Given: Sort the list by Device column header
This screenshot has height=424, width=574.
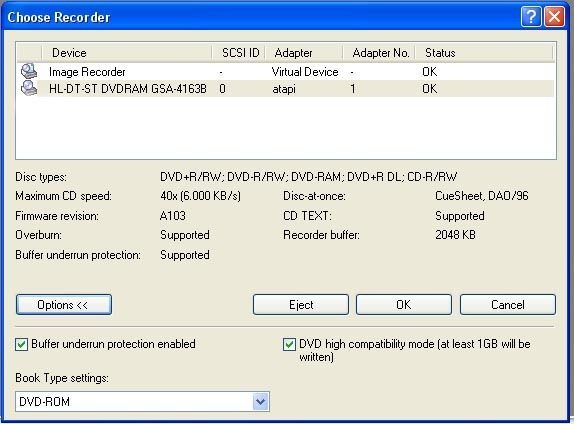Looking at the screenshot, I should point(127,53).
